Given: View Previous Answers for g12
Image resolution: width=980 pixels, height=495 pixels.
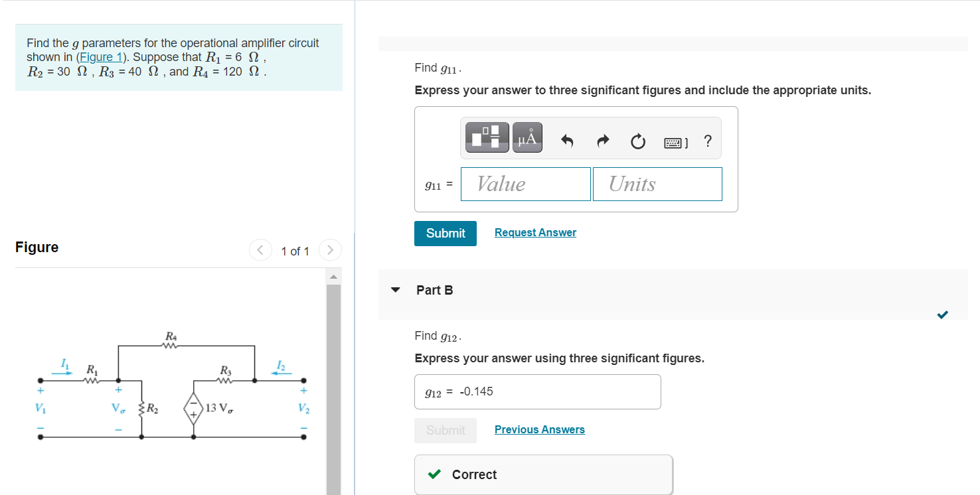Looking at the screenshot, I should [x=539, y=429].
